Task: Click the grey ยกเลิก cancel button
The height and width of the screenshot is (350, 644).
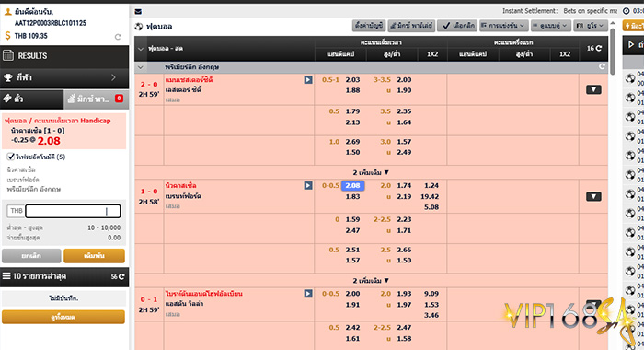Action: (31, 255)
